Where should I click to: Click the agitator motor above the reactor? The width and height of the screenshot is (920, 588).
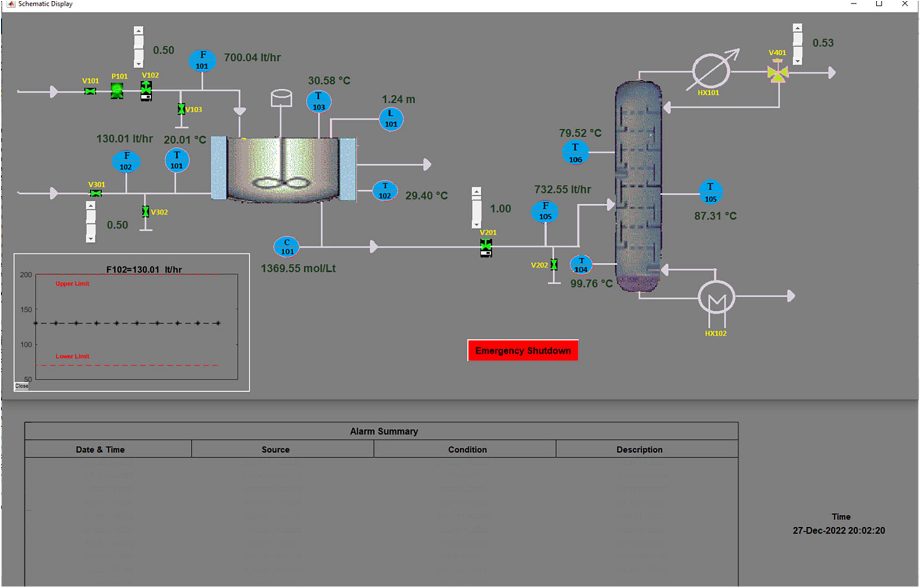coord(282,98)
